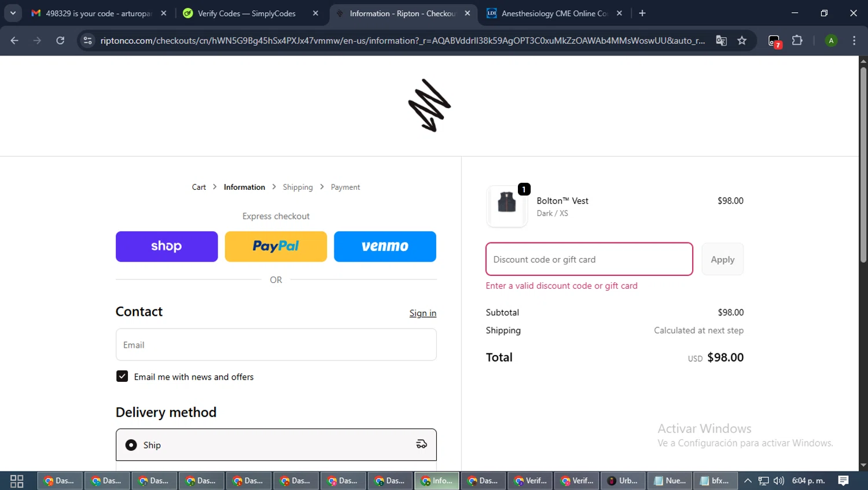The height and width of the screenshot is (490, 868).
Task: Click the Total USD $98.00 amount
Action: 716,358
